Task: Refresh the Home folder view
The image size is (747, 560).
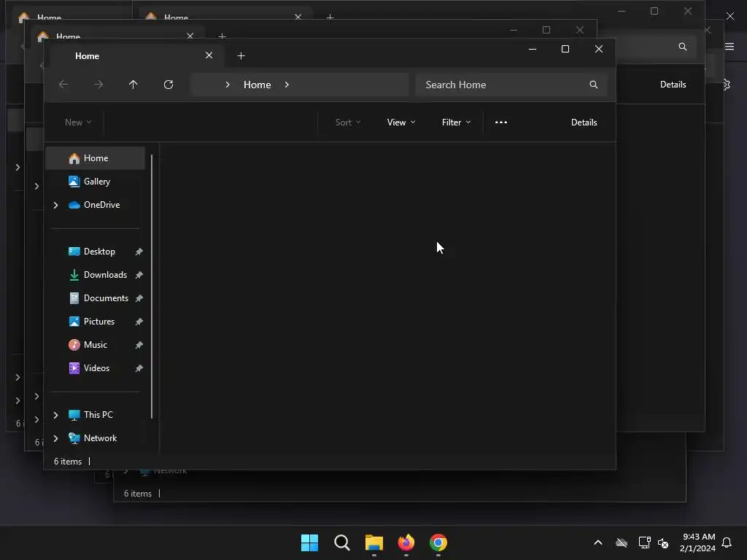Action: coord(169,85)
